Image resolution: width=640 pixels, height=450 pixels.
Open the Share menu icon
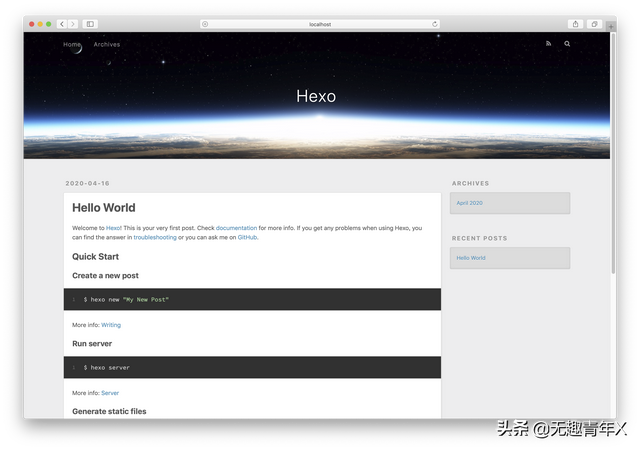(575, 24)
